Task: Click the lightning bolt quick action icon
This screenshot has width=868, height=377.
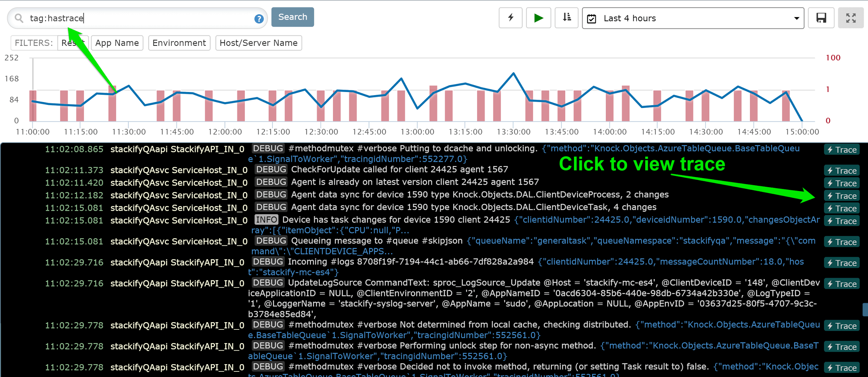Action: click(510, 18)
